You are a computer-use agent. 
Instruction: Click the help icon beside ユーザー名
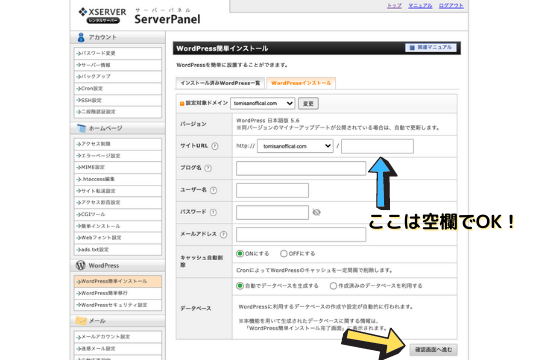[213, 190]
